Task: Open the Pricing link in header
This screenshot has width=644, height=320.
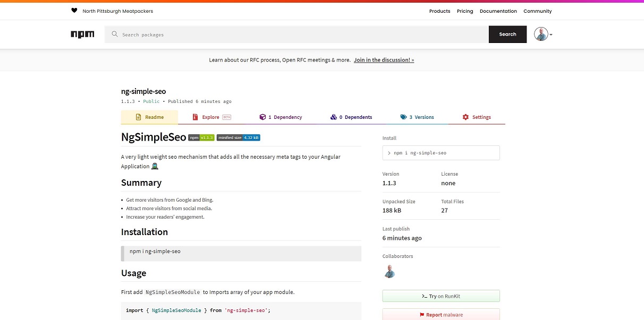Action: pos(465,11)
